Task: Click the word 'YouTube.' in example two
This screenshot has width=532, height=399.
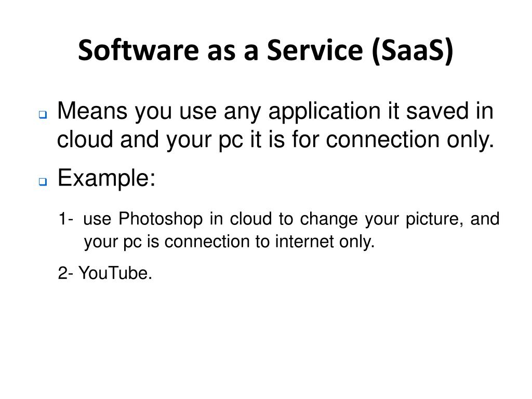Action: [115, 273]
